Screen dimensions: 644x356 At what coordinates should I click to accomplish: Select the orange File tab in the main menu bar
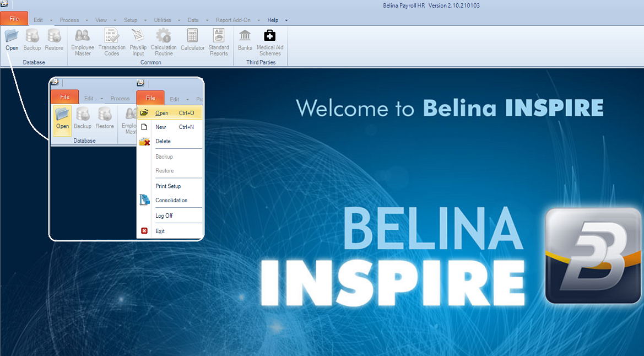14,19
